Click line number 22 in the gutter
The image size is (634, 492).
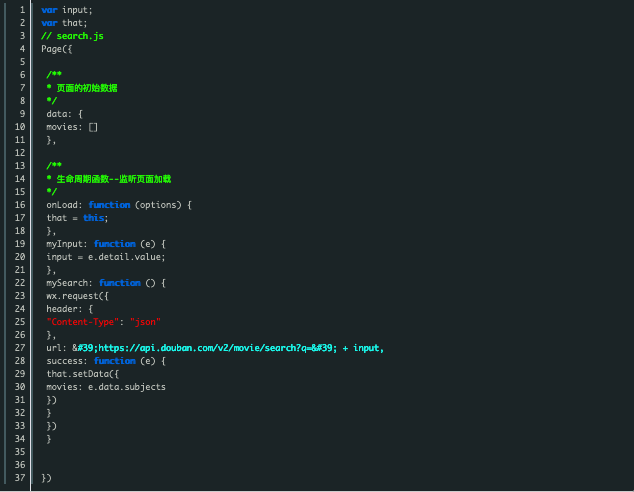(x=20, y=283)
